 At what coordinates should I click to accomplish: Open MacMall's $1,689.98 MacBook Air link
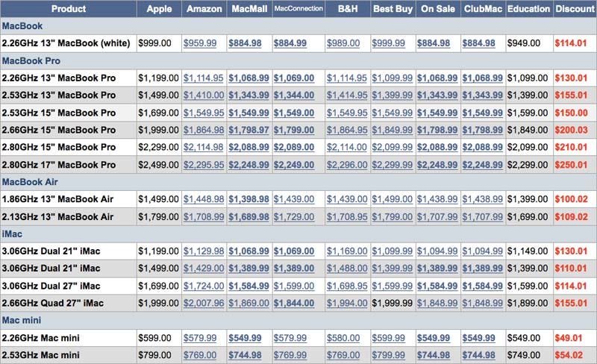click(x=249, y=217)
